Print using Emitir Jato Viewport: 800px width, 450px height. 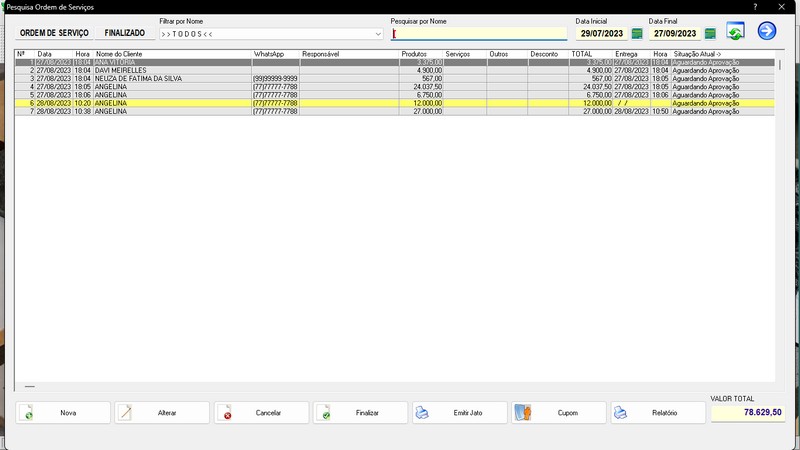(x=460, y=413)
